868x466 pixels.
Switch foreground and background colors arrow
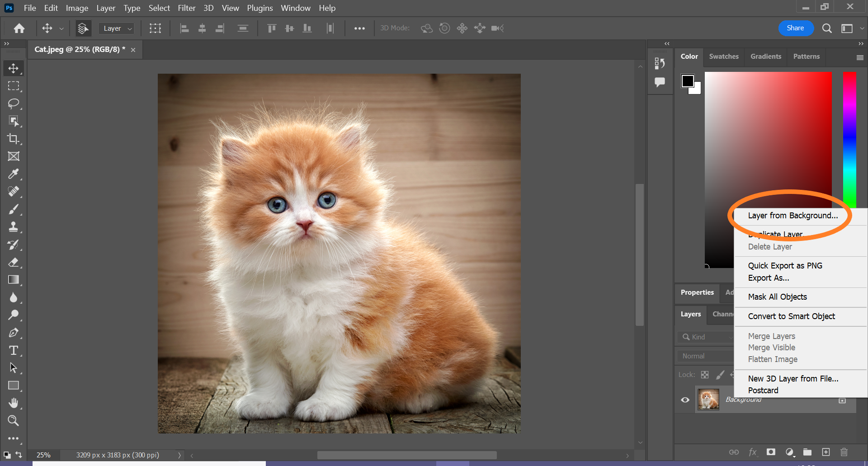(x=19, y=455)
